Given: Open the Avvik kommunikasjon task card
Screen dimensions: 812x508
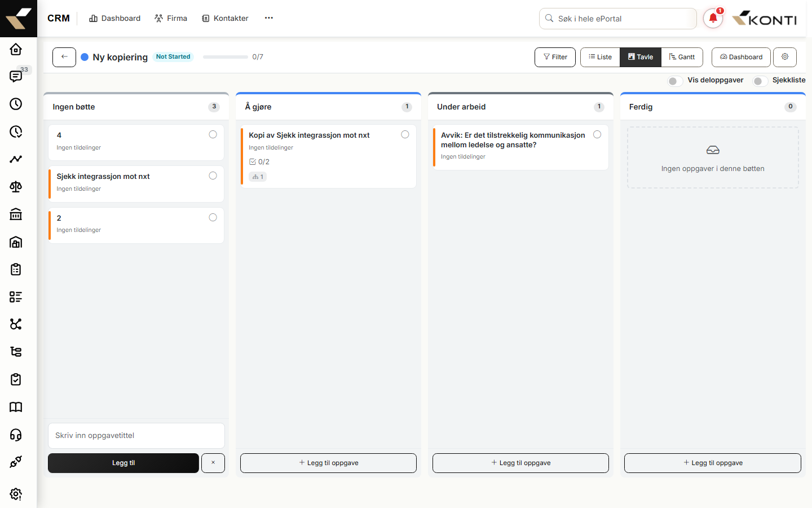Looking at the screenshot, I should pos(520,147).
